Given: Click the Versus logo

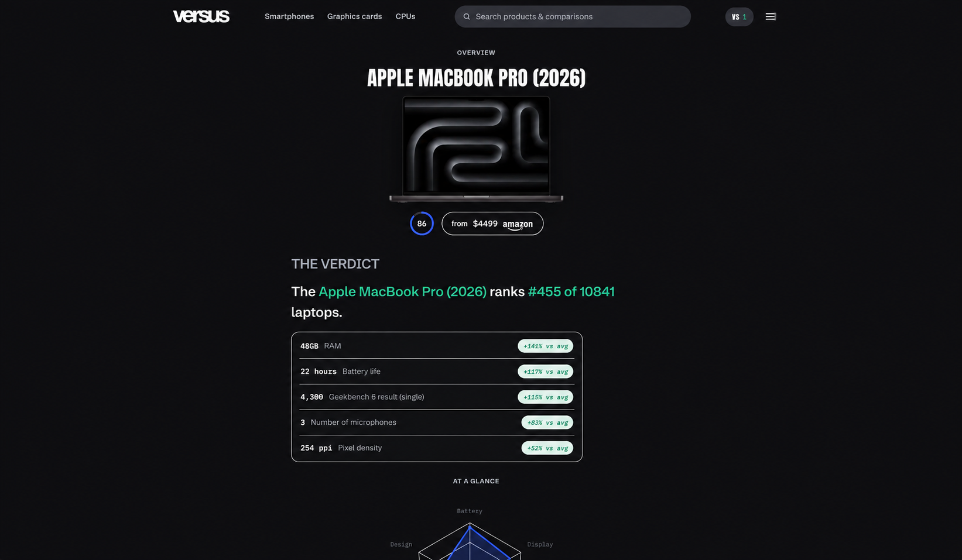Looking at the screenshot, I should 201,16.
